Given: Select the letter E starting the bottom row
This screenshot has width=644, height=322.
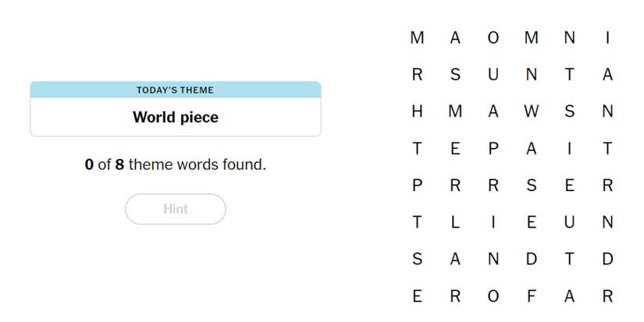Looking at the screenshot, I should click(x=417, y=297).
